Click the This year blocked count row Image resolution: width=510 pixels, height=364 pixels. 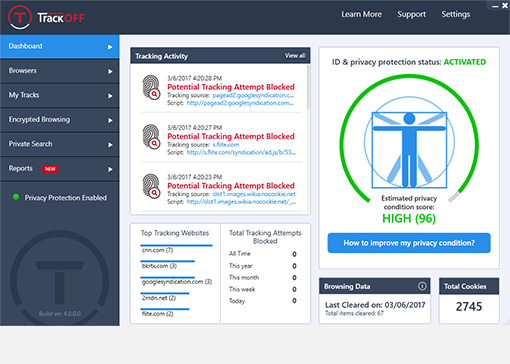[x=263, y=266]
